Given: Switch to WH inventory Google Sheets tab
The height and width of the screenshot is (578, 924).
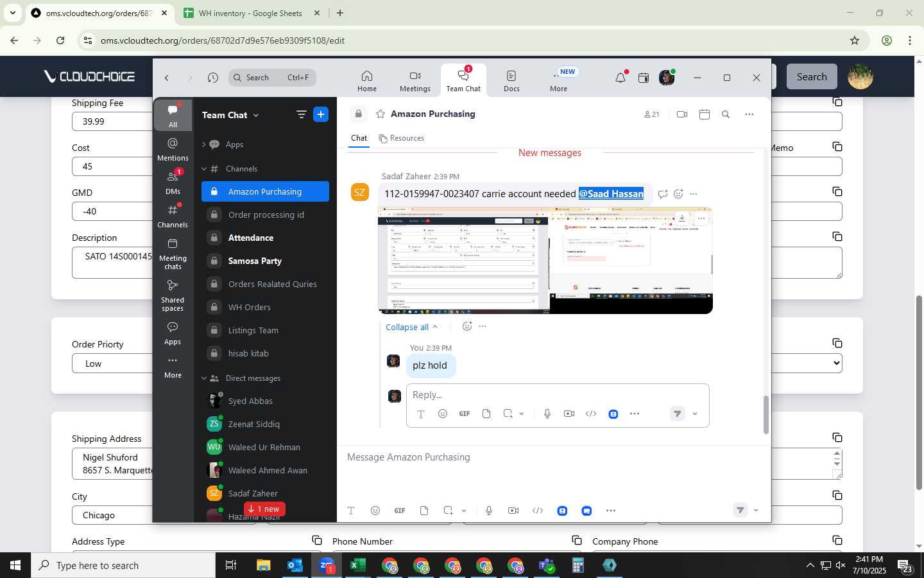Looking at the screenshot, I should point(251,13).
